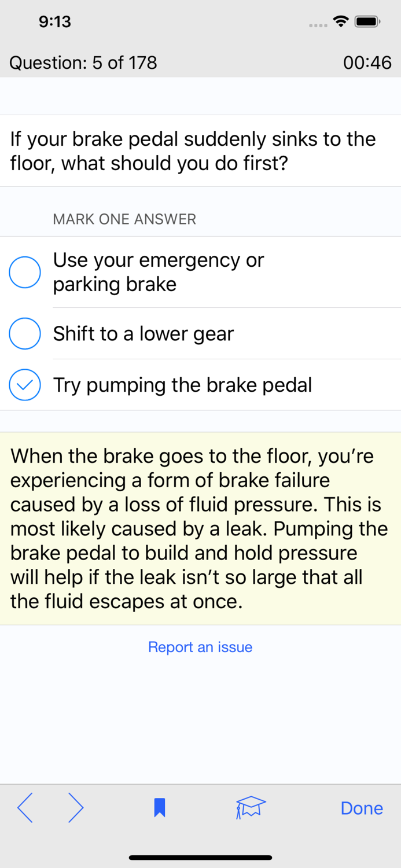The width and height of the screenshot is (401, 868).
Task: Go to previous question using left chevron
Action: click(x=25, y=807)
